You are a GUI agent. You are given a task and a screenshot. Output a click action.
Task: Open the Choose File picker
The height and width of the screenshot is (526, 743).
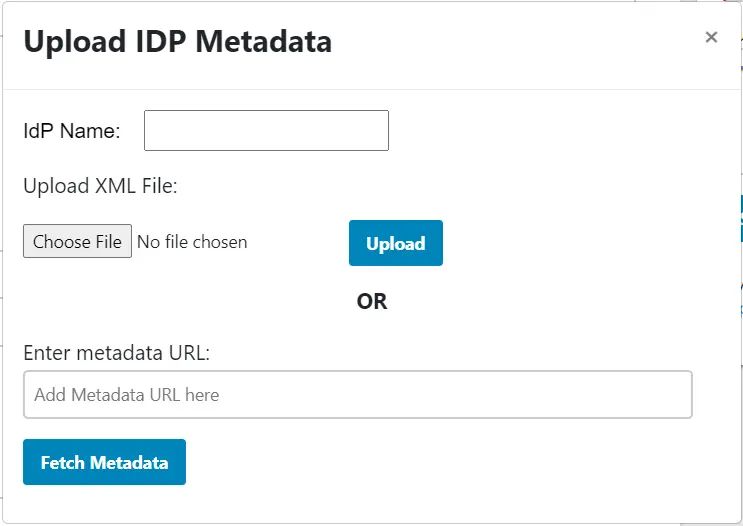click(x=77, y=242)
